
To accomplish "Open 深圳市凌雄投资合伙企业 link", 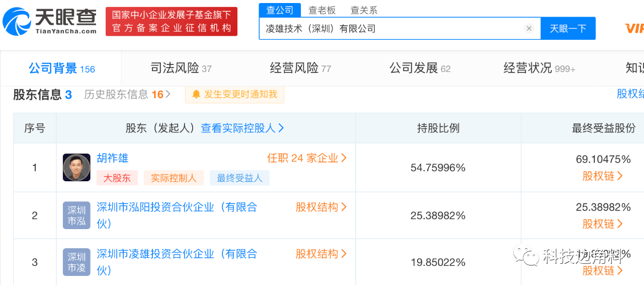I will 177,262.
